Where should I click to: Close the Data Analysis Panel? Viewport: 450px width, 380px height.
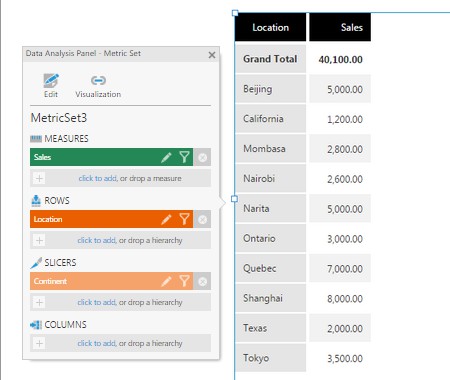[x=212, y=55]
